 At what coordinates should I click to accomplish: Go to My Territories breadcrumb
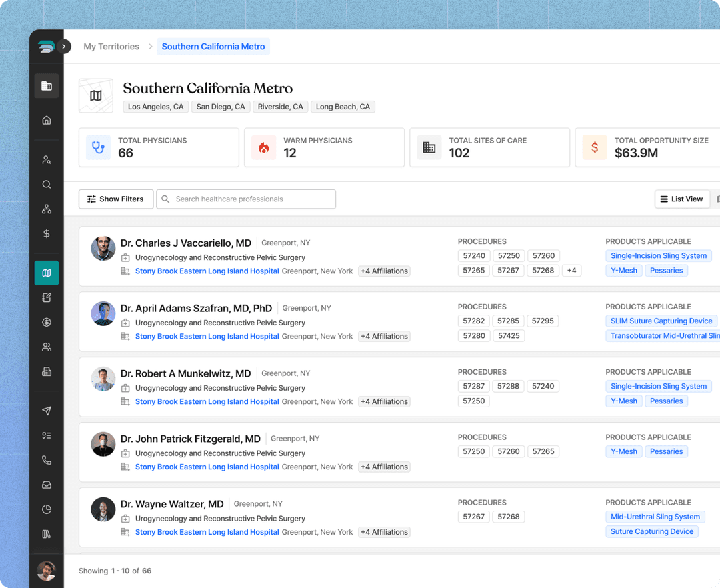111,47
